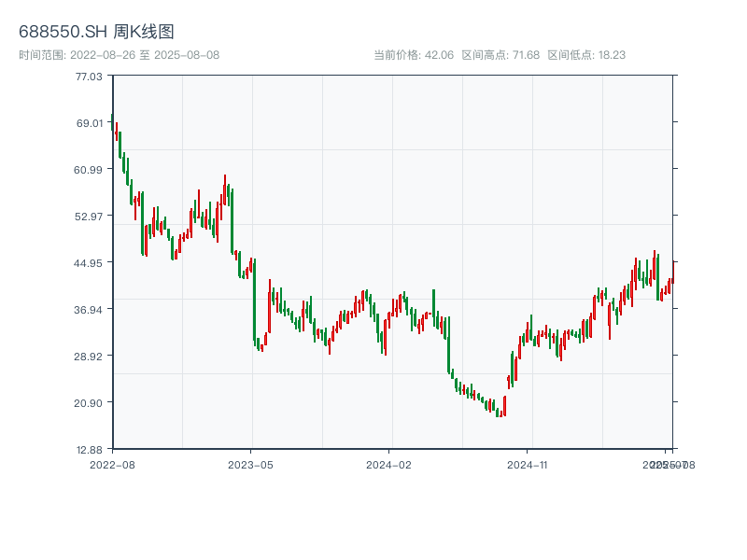
Task: Click the 69.01 y-axis tick label
Action: pos(90,123)
